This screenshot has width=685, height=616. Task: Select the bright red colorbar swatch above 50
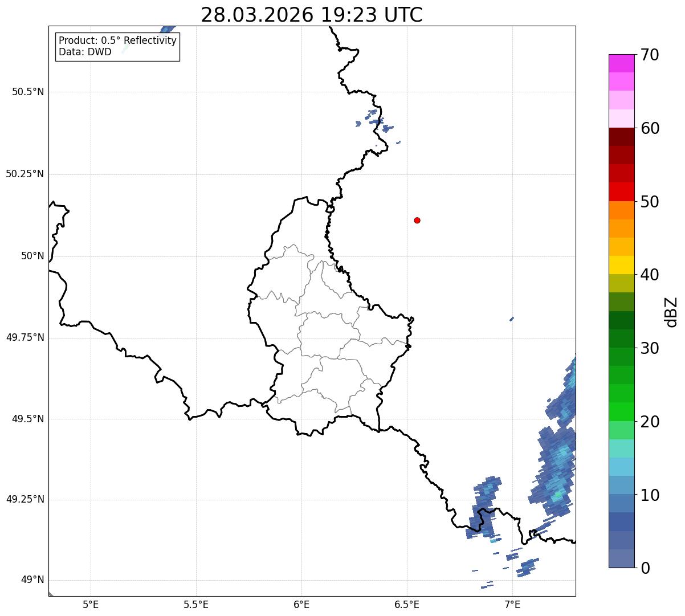tap(621, 191)
